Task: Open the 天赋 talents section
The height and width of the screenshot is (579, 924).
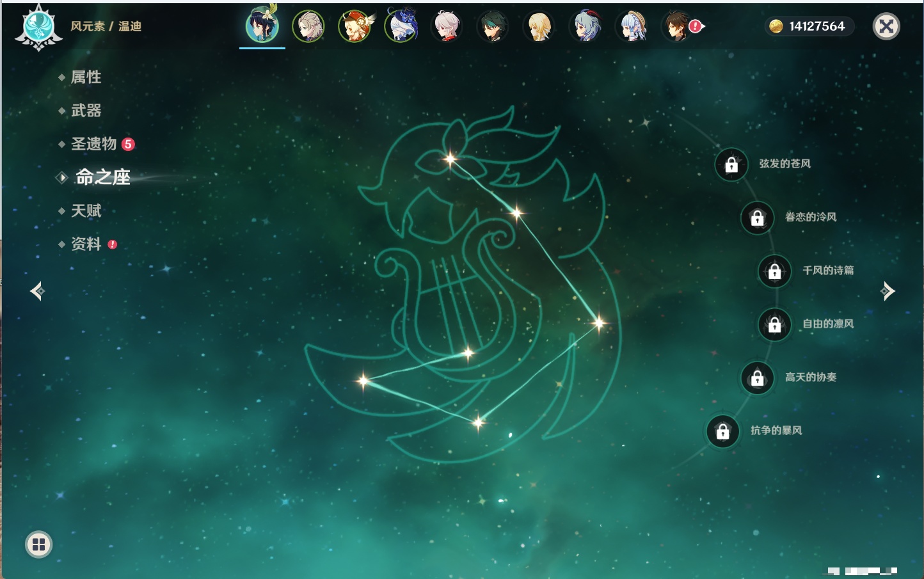Action: pyautogui.click(x=86, y=210)
